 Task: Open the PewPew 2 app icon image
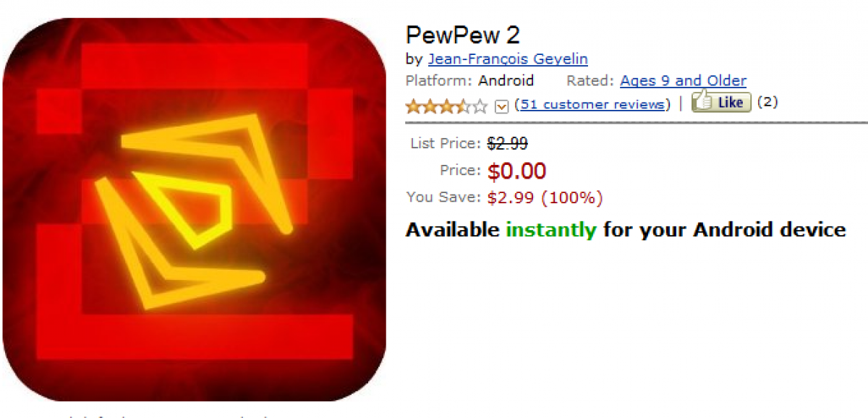(193, 210)
